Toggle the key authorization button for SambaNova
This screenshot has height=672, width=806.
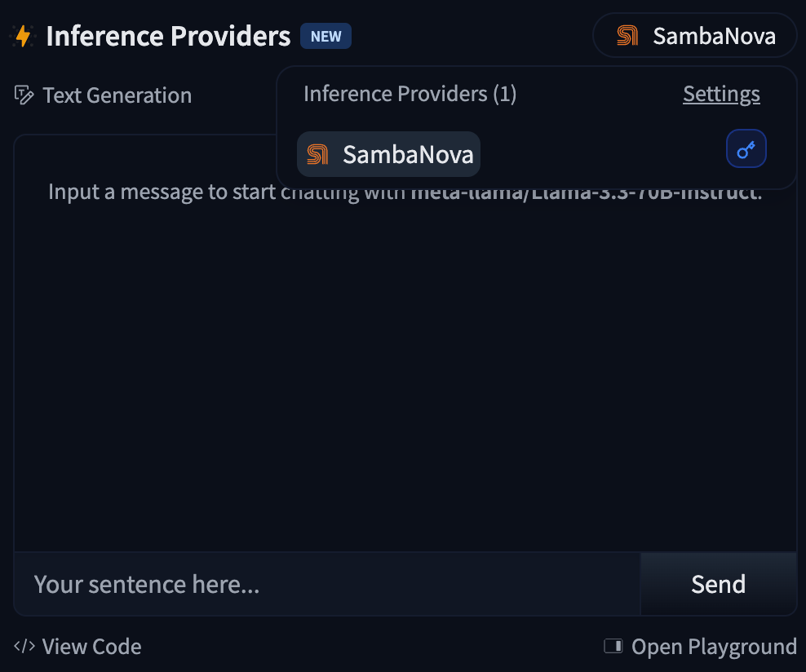click(x=746, y=148)
